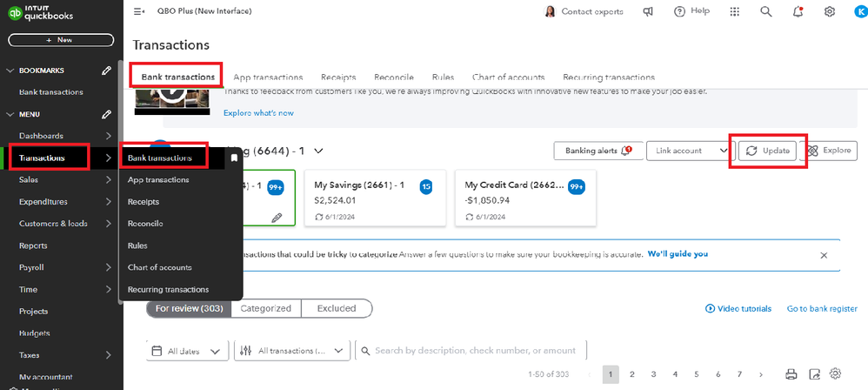
Task: Print the transactions list
Action: (x=791, y=374)
